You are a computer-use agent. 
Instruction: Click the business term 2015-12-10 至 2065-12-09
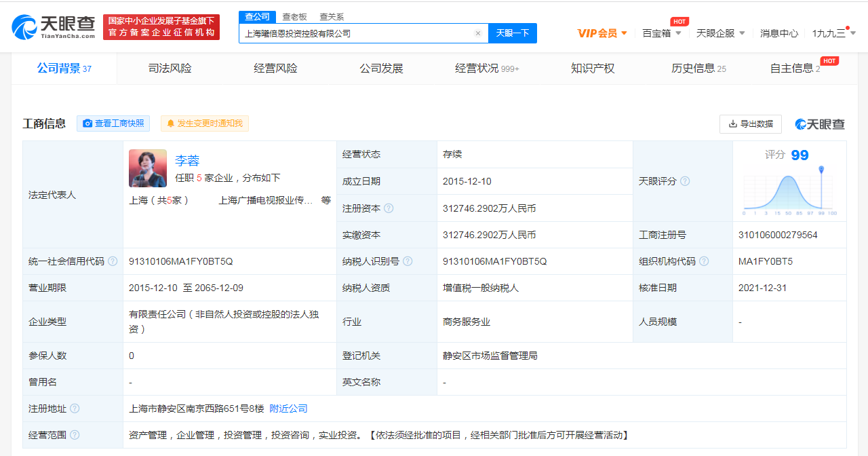click(186, 288)
